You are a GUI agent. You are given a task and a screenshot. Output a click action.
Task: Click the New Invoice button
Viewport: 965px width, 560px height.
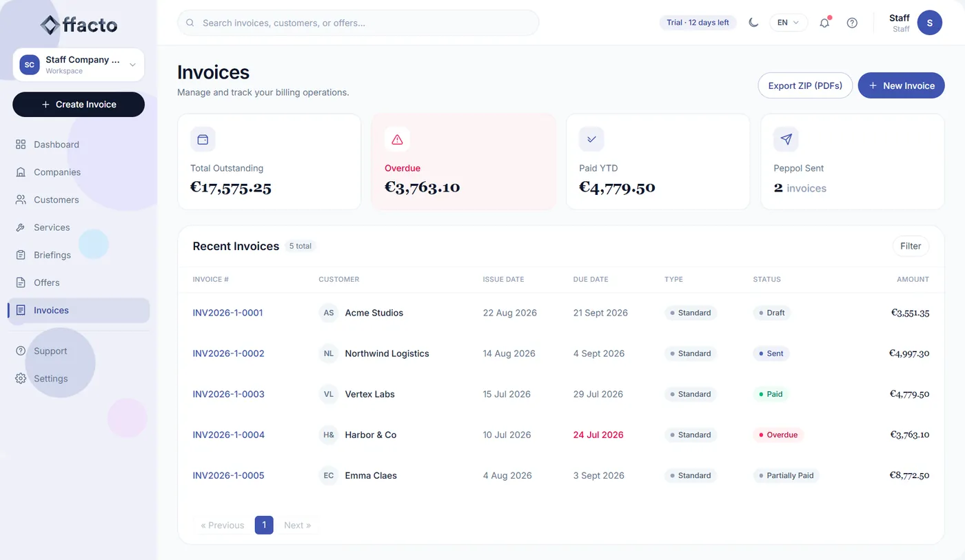click(x=901, y=85)
